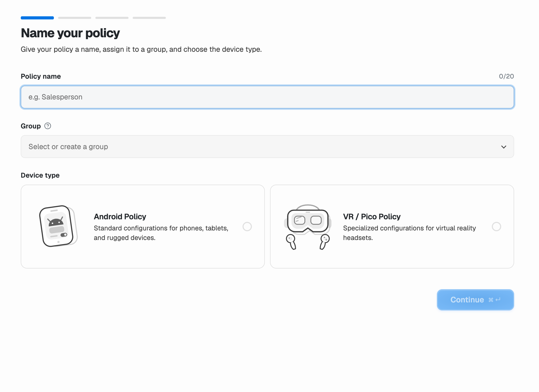Open the Select or create a group field
Viewport: 539px width, 392px height.
(x=267, y=147)
